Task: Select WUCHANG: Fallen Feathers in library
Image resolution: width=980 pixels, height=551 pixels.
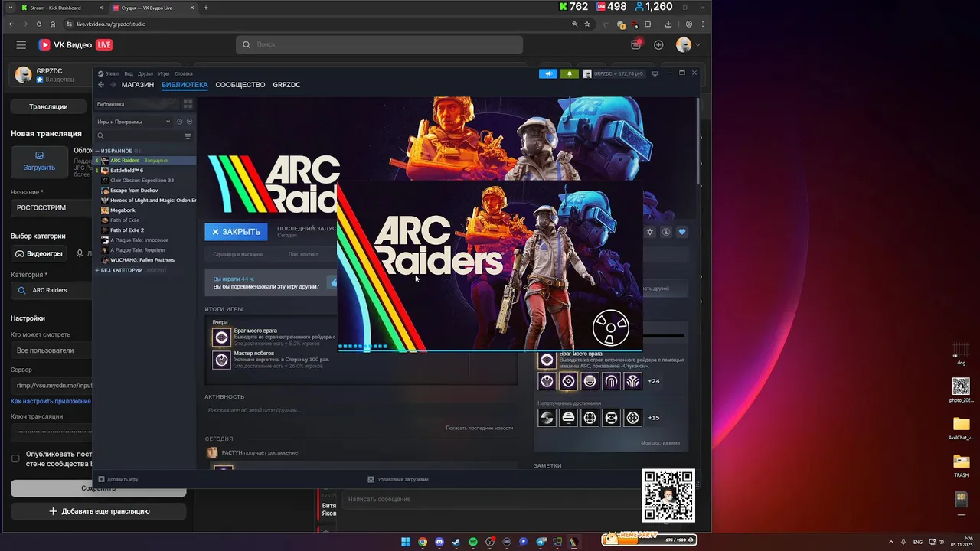Action: (x=147, y=259)
